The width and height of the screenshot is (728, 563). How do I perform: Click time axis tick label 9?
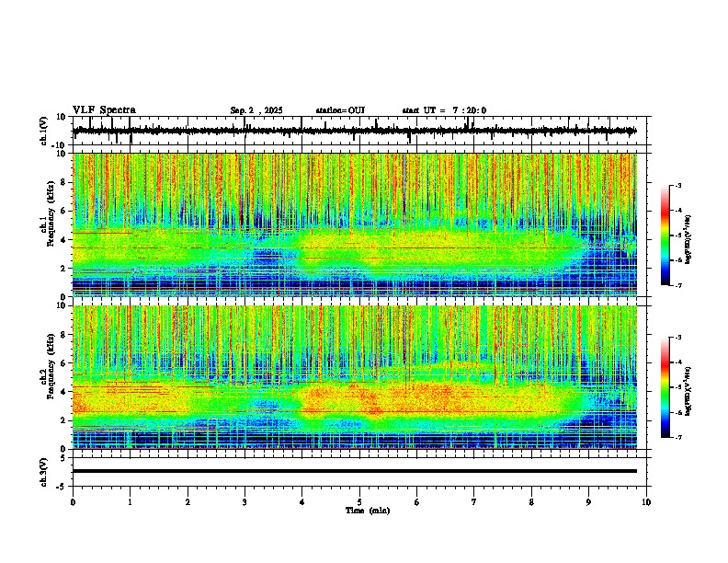point(588,502)
